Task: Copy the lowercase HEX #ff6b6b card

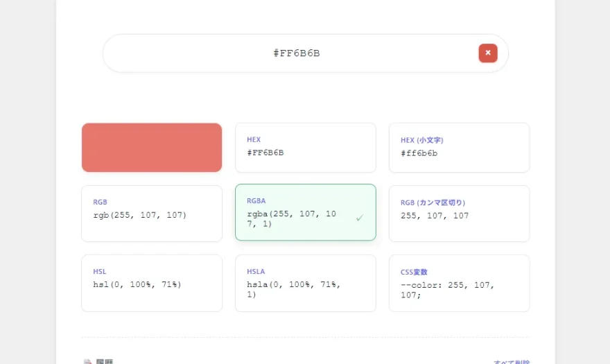Action: click(x=459, y=148)
